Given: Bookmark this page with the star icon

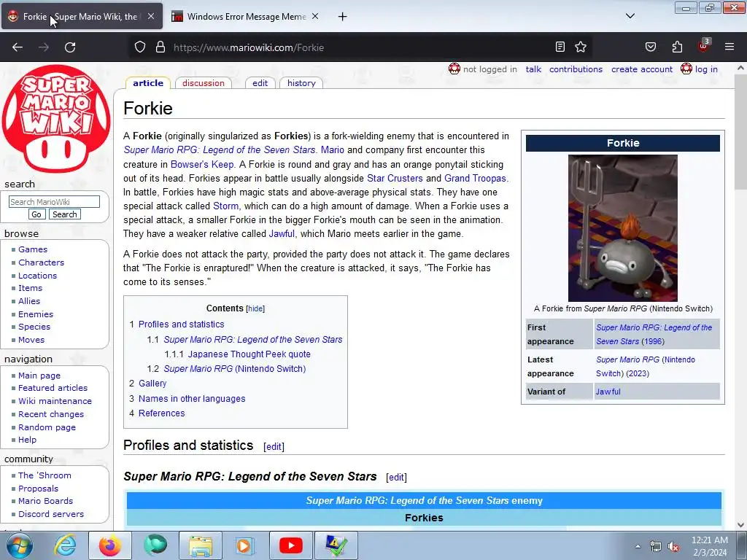Looking at the screenshot, I should 581,47.
